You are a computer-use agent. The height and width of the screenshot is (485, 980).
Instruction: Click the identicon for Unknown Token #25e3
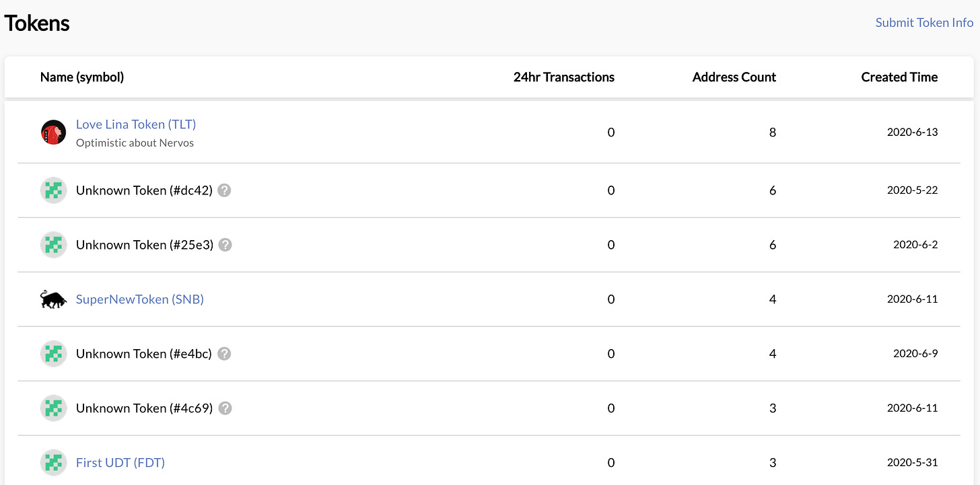point(53,245)
